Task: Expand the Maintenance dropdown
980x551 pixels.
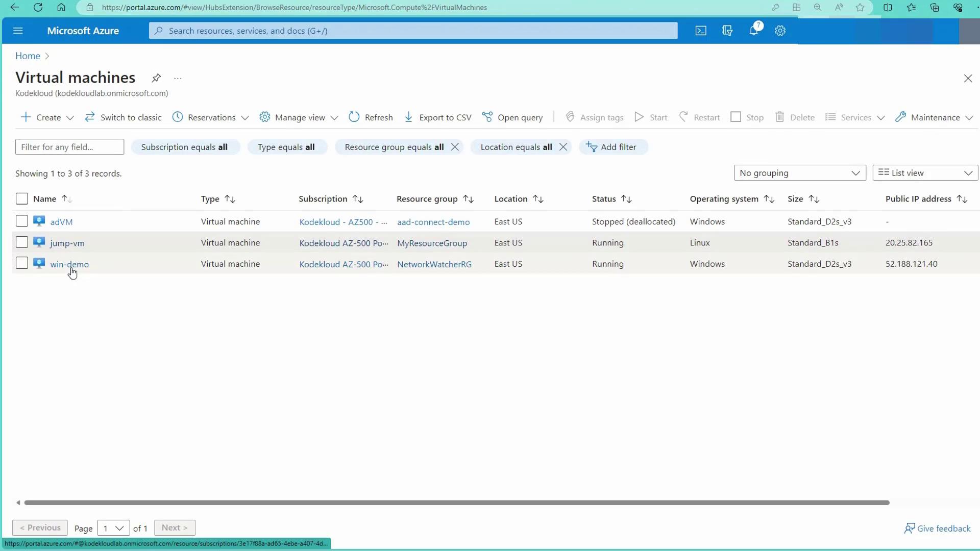Action: pos(969,118)
